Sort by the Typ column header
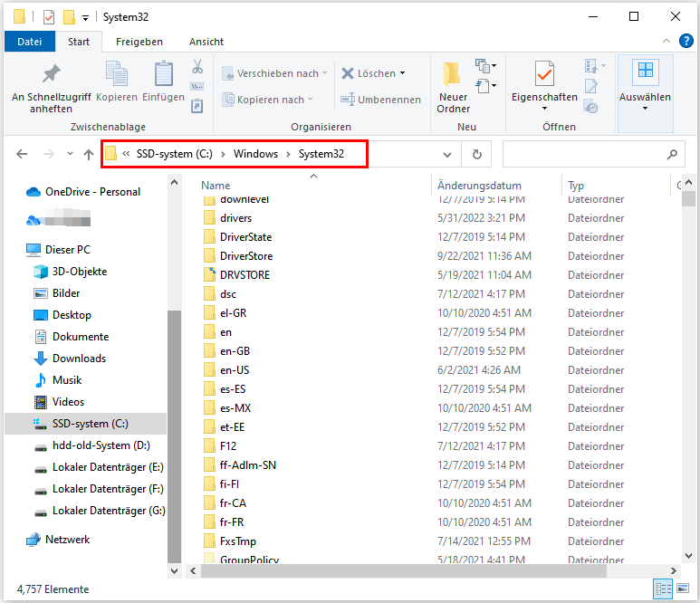The height and width of the screenshot is (603, 700). point(576,186)
